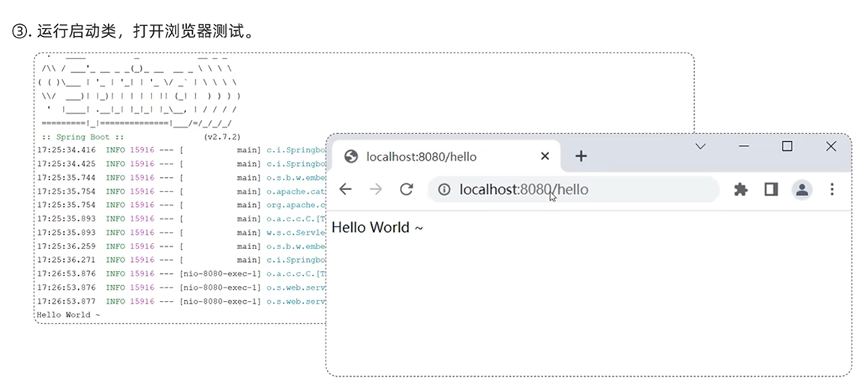Screen dimensions: 868x382
Task: Click the 17:25:34.416 log timestamp
Action: [66, 150]
